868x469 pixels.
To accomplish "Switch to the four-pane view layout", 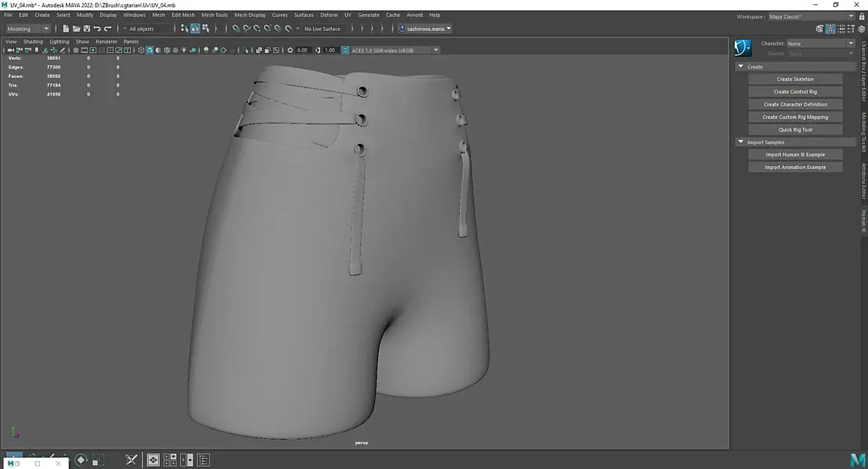I will (170, 460).
